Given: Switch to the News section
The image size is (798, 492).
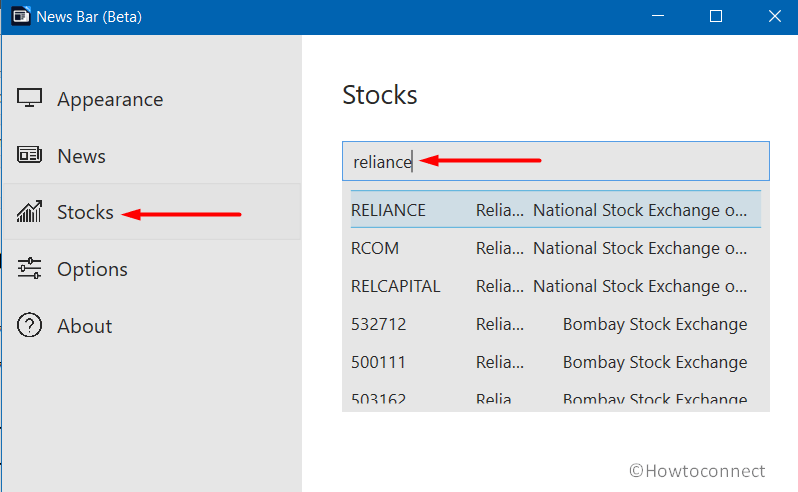Looking at the screenshot, I should (152, 156).
